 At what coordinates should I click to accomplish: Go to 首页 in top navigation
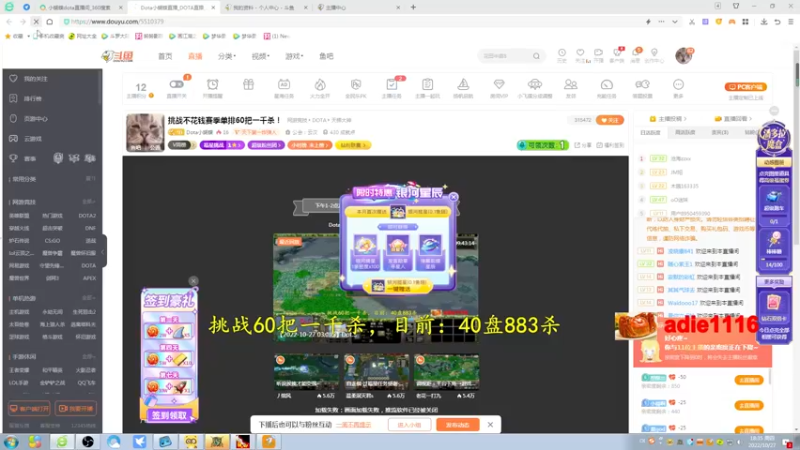pos(165,56)
